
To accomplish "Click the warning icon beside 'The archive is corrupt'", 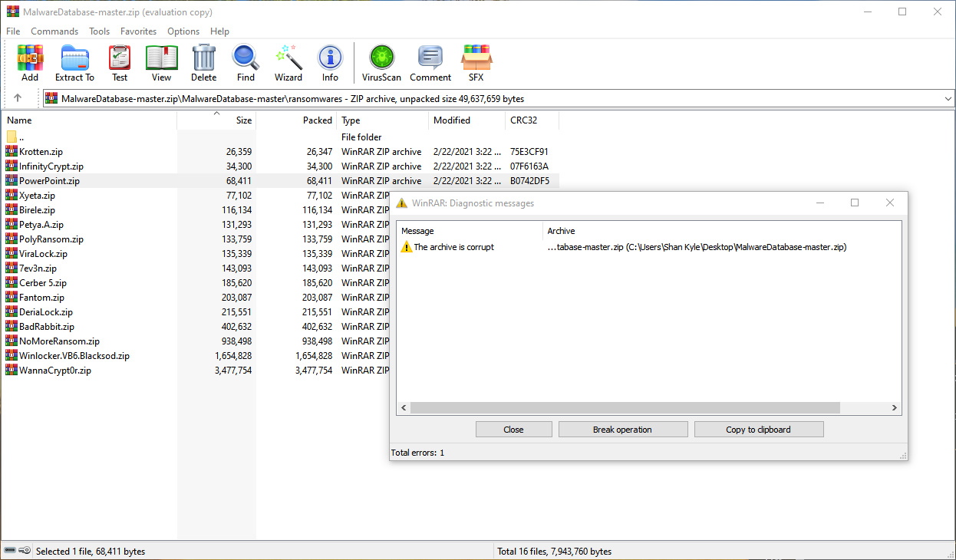I will (407, 247).
